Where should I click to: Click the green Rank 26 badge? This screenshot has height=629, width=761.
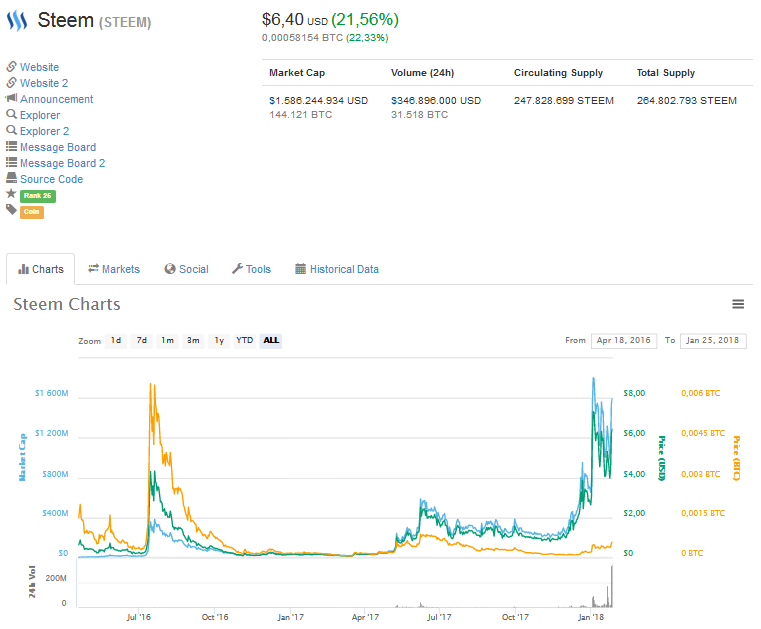pos(38,196)
